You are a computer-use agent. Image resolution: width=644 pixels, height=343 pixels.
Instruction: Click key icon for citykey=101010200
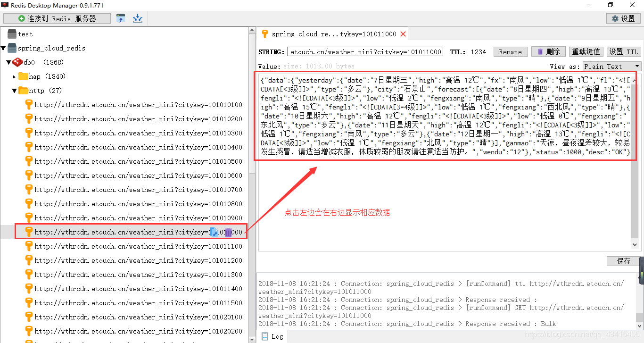tap(29, 119)
